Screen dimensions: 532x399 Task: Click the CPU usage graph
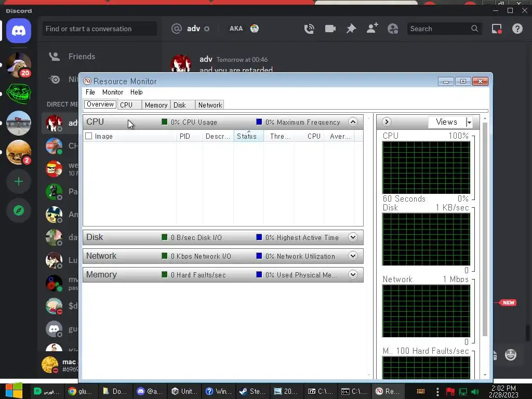(426, 168)
